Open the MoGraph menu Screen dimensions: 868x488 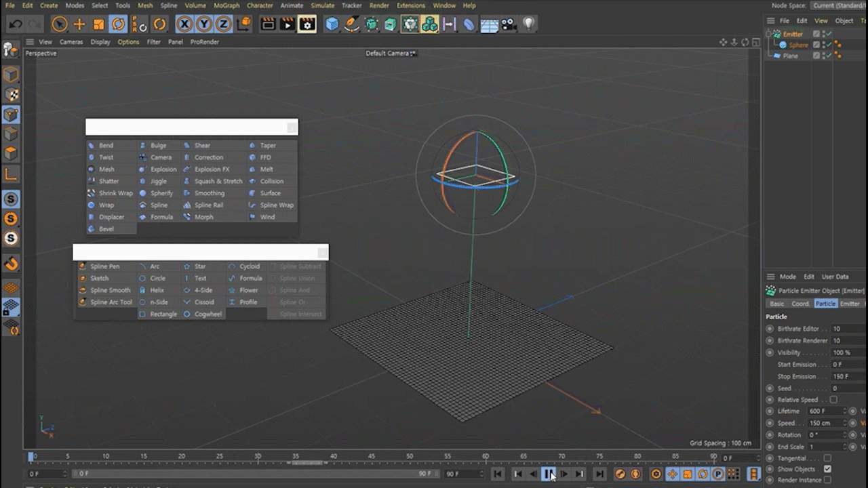[226, 5]
